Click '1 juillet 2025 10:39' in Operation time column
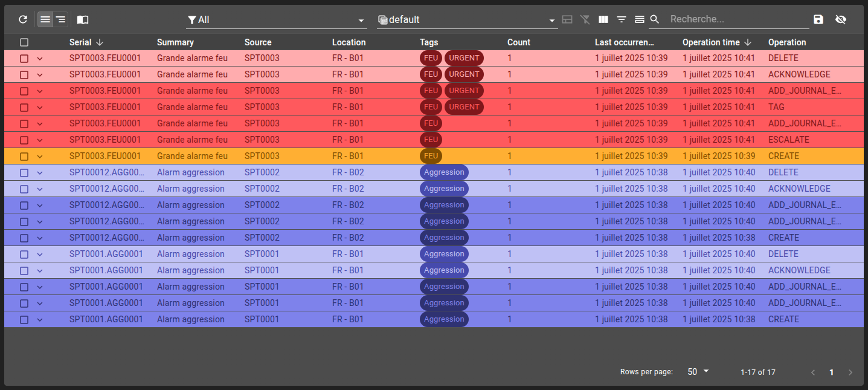The width and height of the screenshot is (868, 390). coord(719,156)
